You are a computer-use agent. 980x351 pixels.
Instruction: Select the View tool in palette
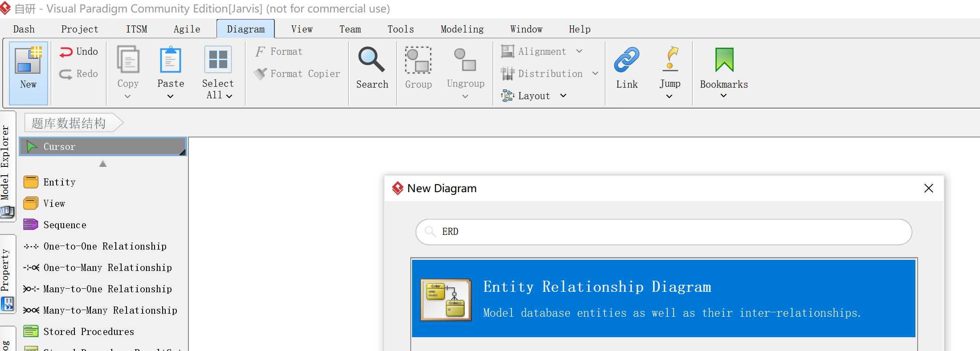54,204
